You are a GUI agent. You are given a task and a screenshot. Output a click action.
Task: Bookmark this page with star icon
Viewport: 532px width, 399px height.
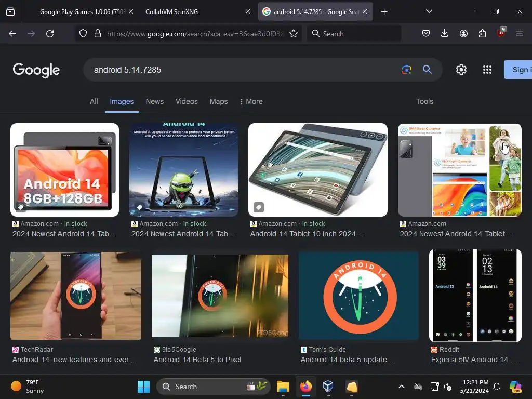coord(294,34)
